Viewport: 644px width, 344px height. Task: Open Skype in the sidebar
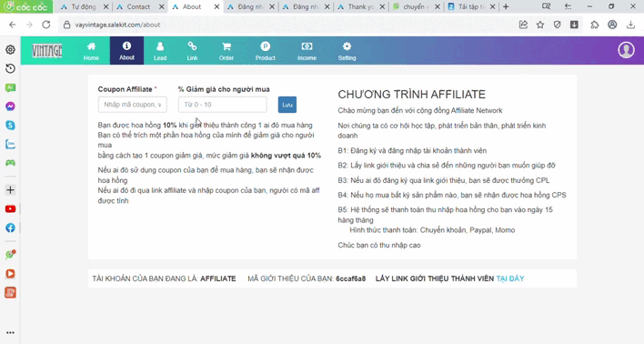(x=10, y=126)
